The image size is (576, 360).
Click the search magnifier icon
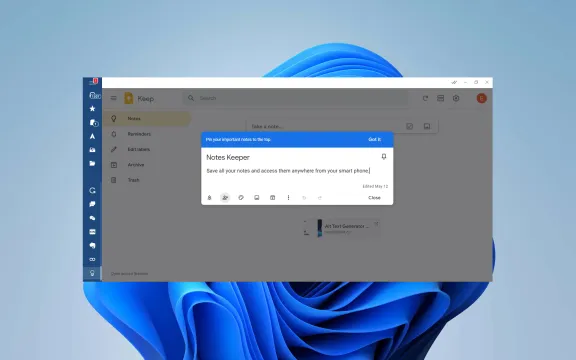click(x=191, y=98)
